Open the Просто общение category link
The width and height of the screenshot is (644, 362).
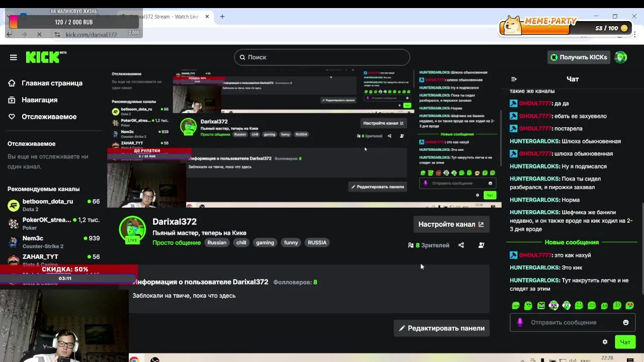click(177, 243)
